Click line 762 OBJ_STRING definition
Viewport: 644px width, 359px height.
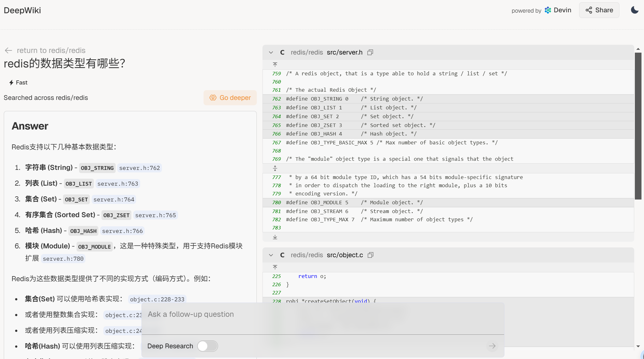pyautogui.click(x=448, y=99)
